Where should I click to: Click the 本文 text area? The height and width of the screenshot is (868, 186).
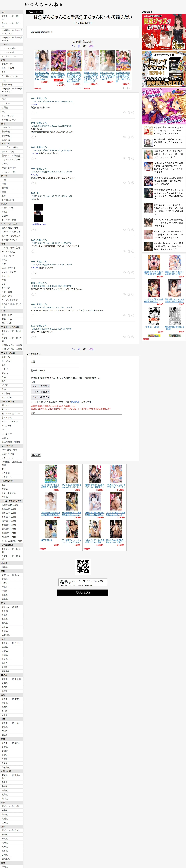(77, 433)
